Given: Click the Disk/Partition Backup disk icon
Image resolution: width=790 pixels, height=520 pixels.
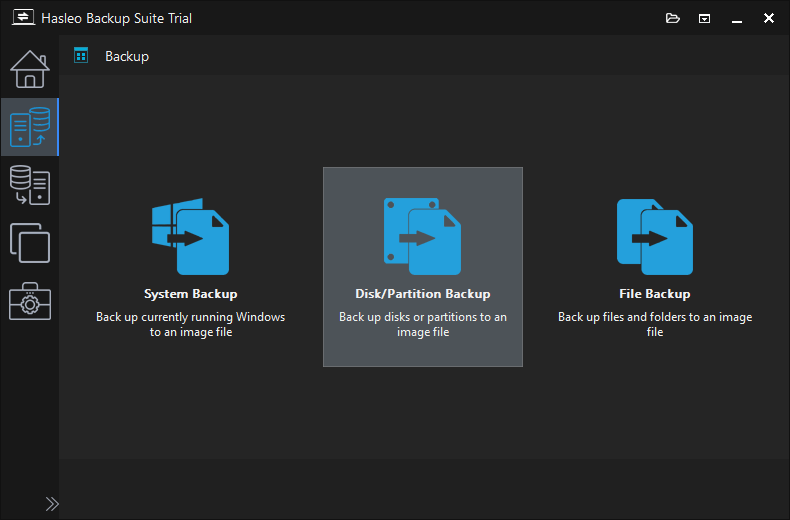Looking at the screenshot, I should [x=422, y=236].
